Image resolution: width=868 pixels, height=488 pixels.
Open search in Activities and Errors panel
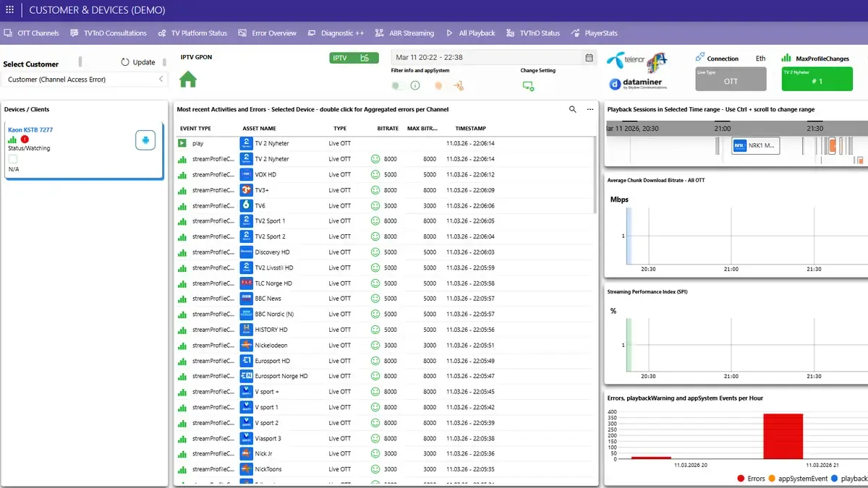click(x=573, y=109)
